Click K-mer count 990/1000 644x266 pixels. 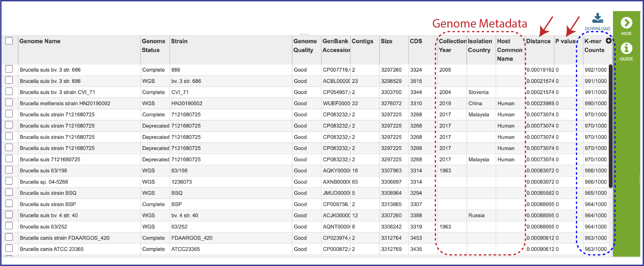coord(595,103)
